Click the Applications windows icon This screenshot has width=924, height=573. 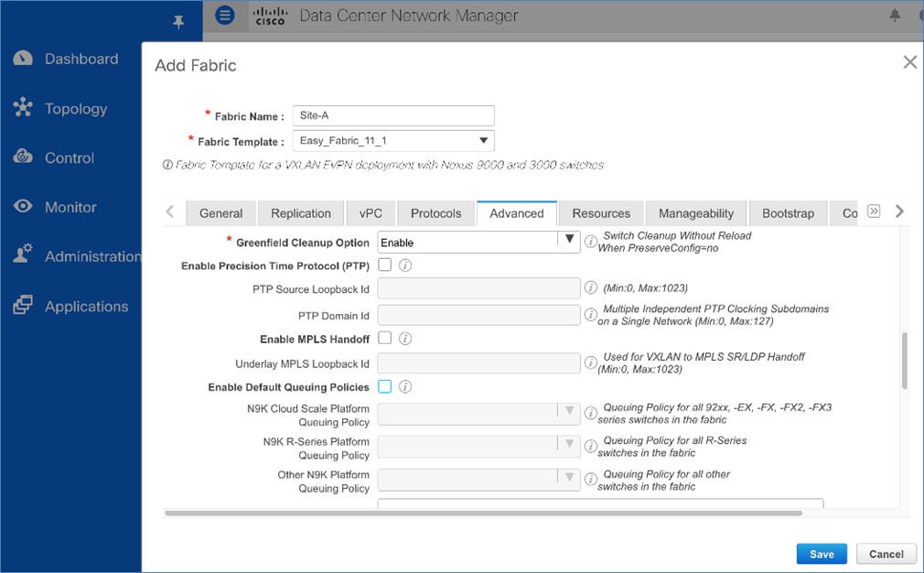tap(22, 305)
